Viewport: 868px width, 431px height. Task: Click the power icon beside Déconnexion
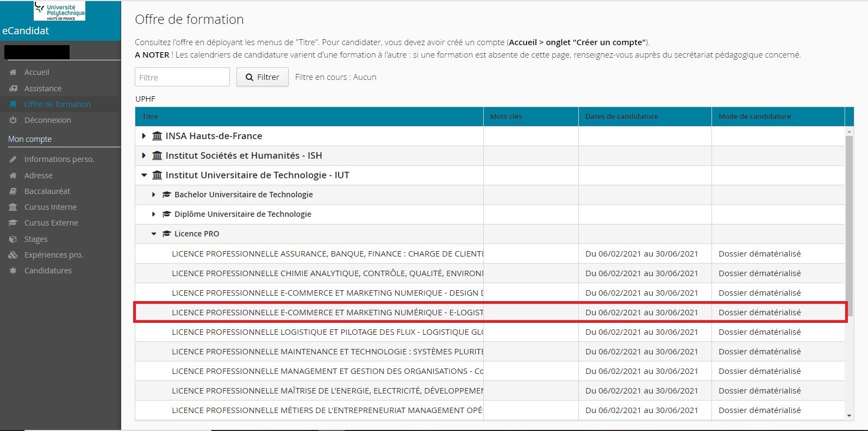pos(13,120)
